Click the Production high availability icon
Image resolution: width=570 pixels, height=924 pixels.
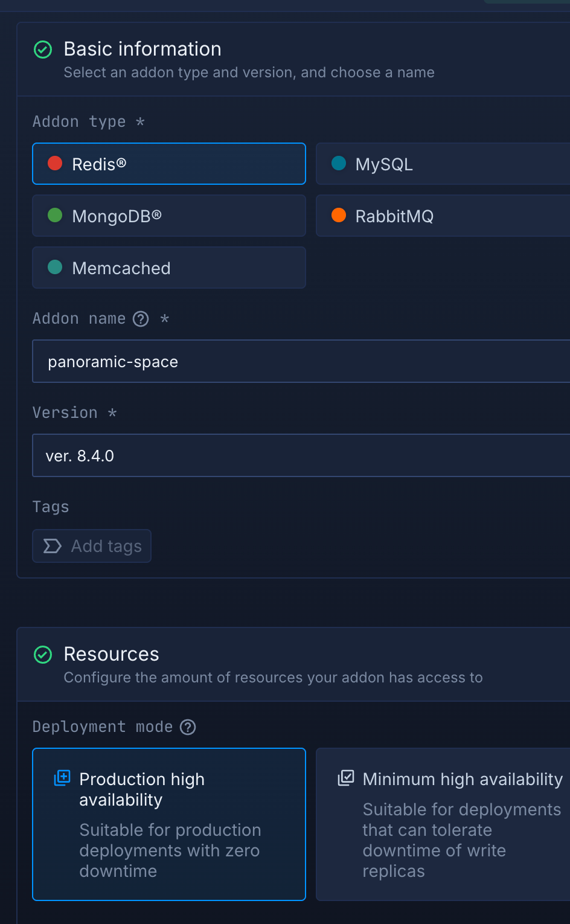62,778
